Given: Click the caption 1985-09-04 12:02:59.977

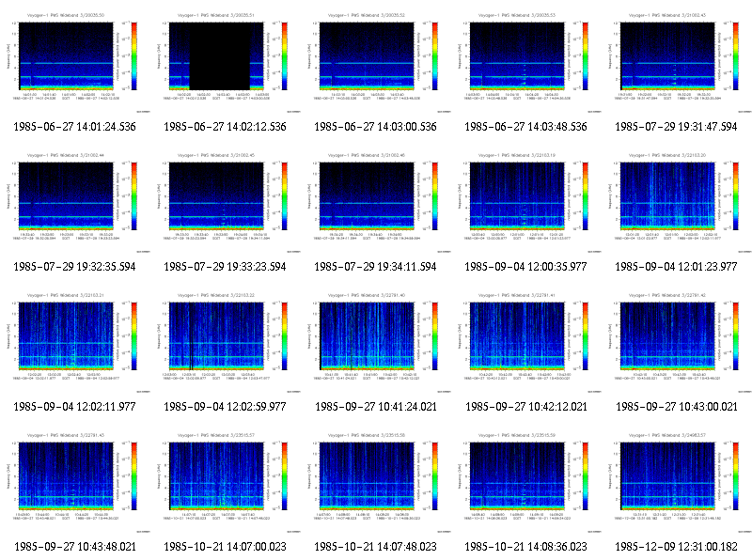Looking at the screenshot, I should (x=225, y=407).
